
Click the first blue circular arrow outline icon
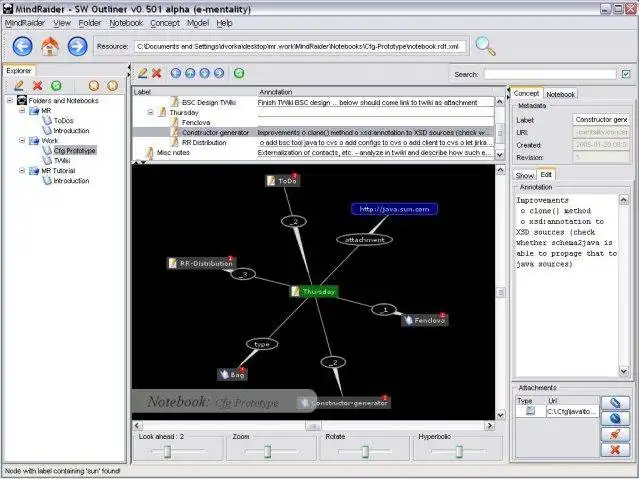176,73
